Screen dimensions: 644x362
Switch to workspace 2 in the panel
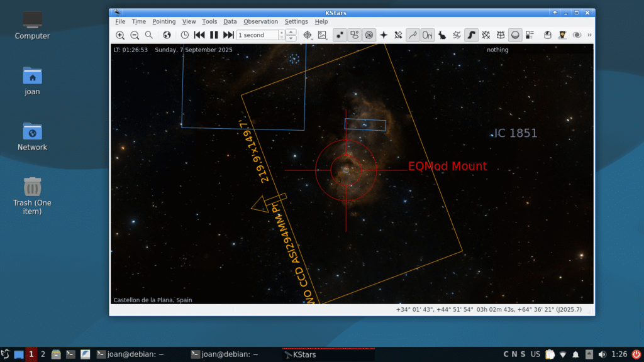[x=43, y=354]
